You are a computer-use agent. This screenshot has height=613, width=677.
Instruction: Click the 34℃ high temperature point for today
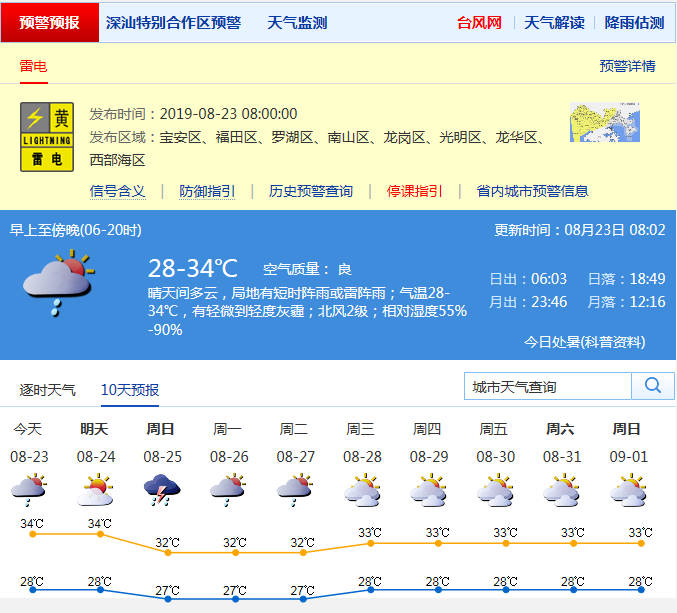[33, 534]
